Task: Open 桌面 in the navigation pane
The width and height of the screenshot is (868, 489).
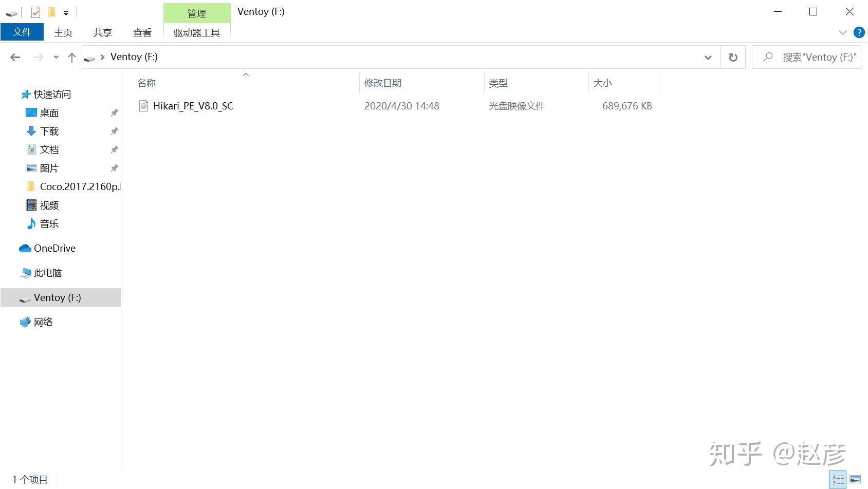Action: click(49, 112)
